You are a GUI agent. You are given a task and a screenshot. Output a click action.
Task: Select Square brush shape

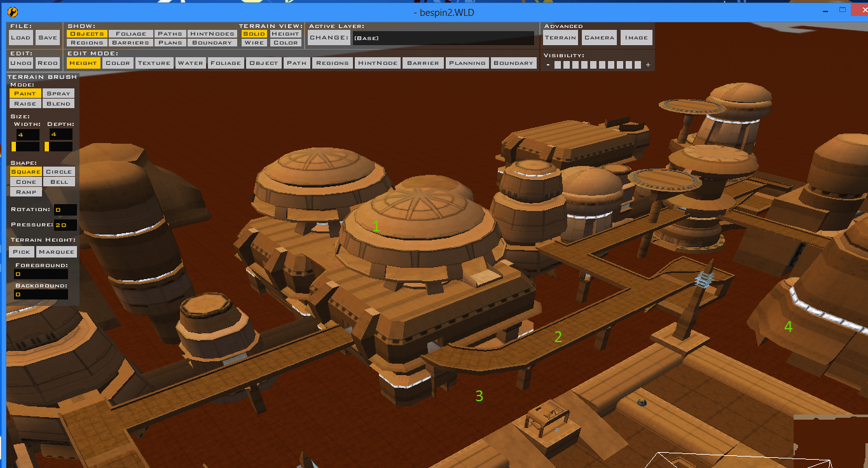[25, 172]
